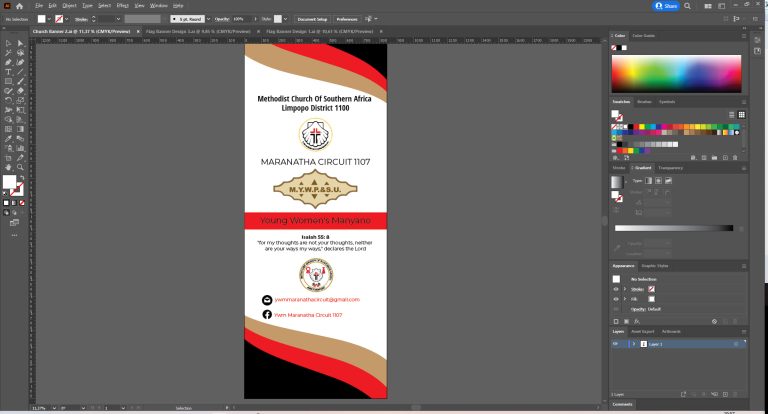
Task: Hide Layer 1 using its eye icon
Action: (x=616, y=343)
